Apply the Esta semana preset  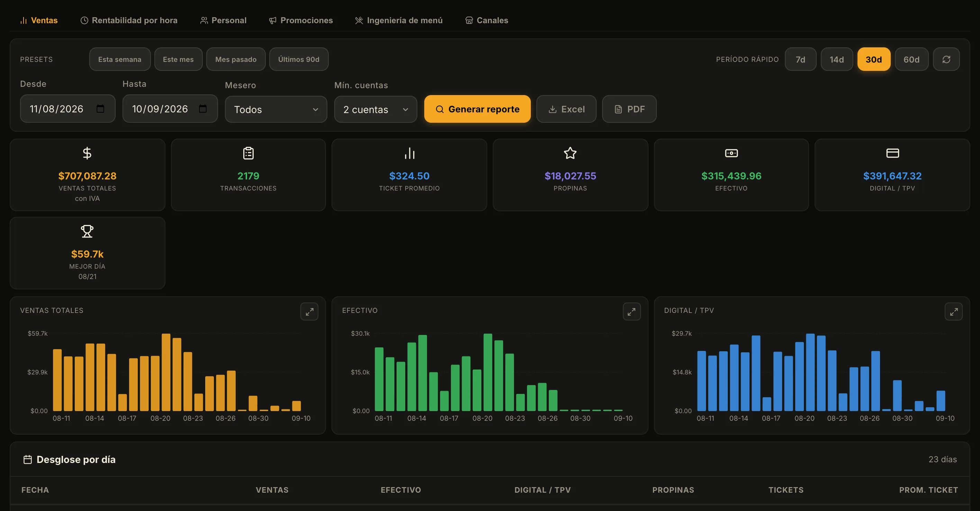[120, 59]
